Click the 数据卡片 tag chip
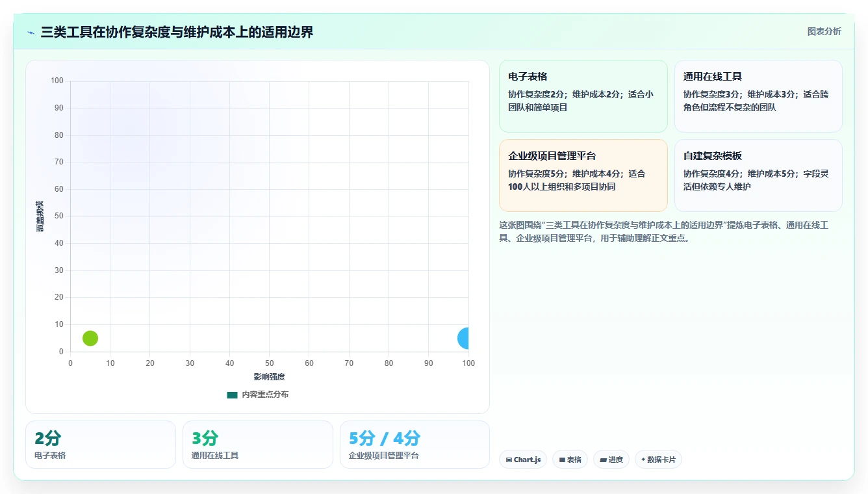 (658, 460)
